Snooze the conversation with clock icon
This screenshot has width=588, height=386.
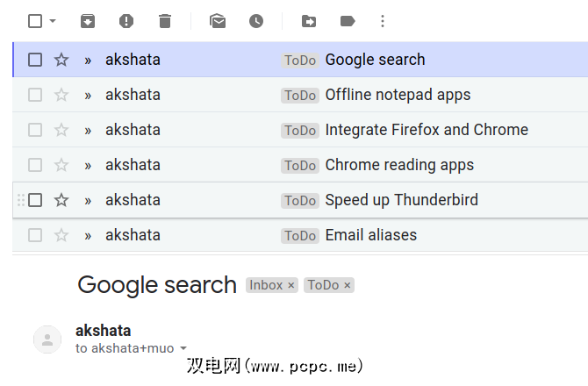256,21
